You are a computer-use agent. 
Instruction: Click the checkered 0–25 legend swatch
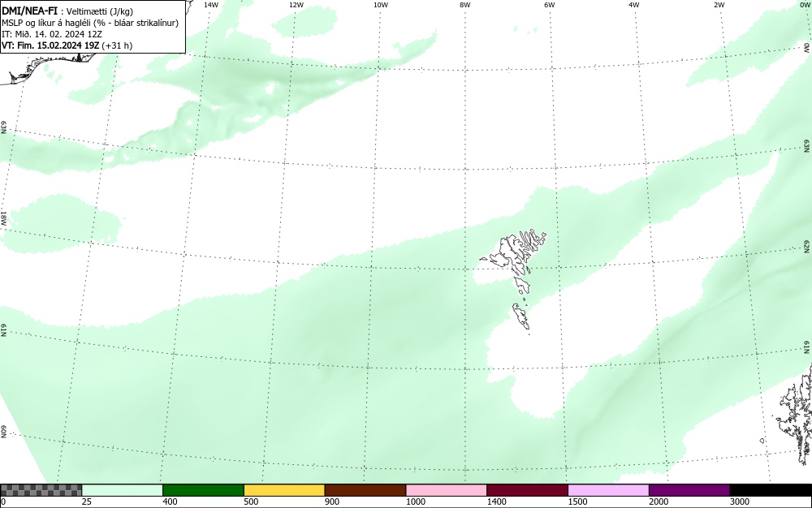click(x=41, y=490)
